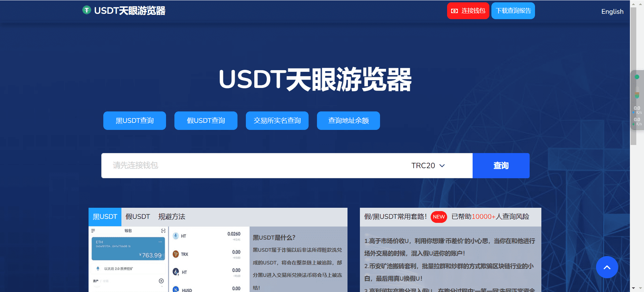The height and width of the screenshot is (292, 644).
Task: Click the ¥763.99 balance on ETH card
Action: (x=150, y=255)
